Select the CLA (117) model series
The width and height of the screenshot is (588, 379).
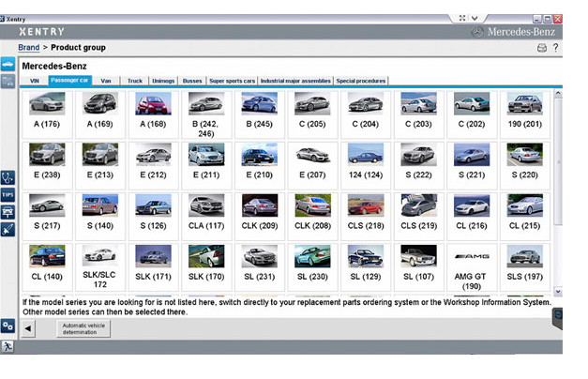click(x=206, y=217)
